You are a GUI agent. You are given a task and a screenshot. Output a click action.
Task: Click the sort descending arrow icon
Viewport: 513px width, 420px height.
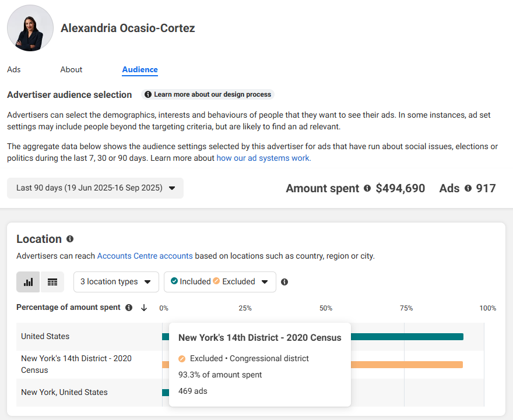tap(144, 308)
